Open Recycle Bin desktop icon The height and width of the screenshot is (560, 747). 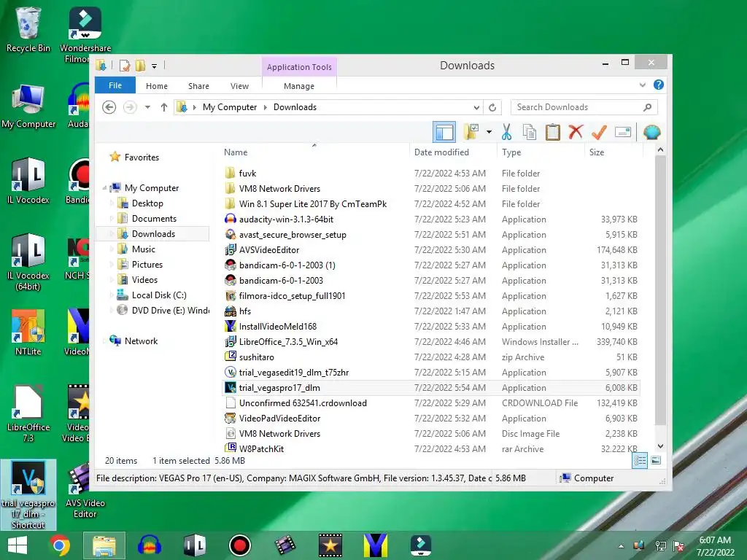pos(28,29)
